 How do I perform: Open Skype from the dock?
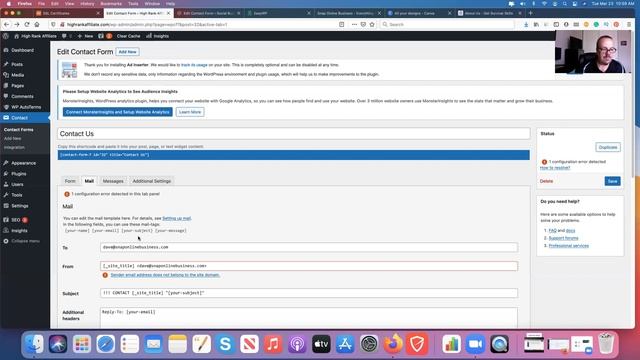(225, 344)
